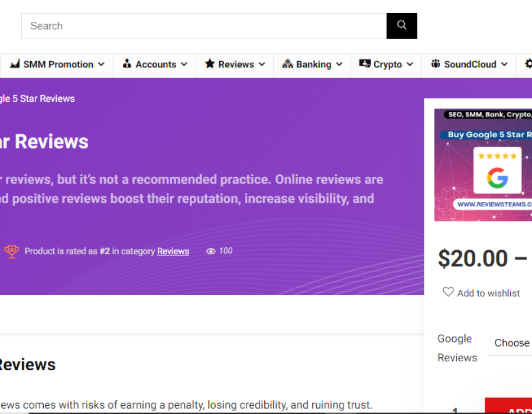The width and height of the screenshot is (532, 414).
Task: Click the eye views counter icon
Action: 210,251
